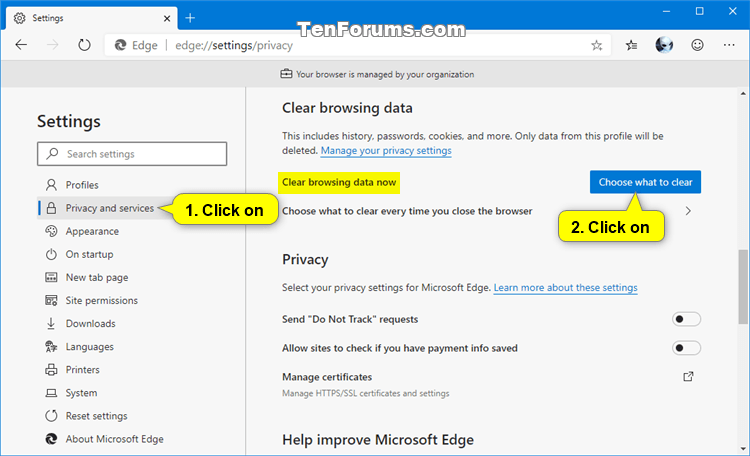Image resolution: width=750 pixels, height=456 pixels.
Task: Toggle Allow sites to check payment info
Action: (686, 348)
